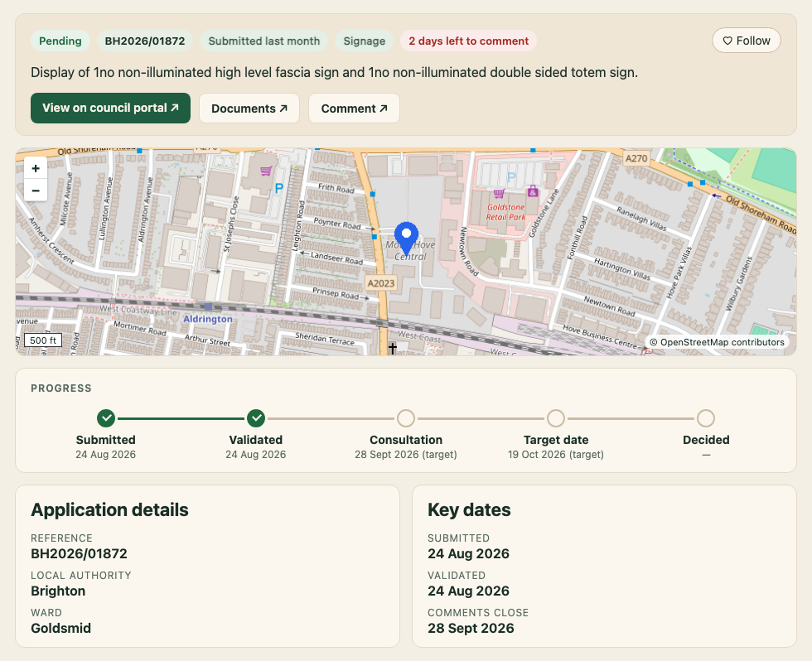The height and width of the screenshot is (661, 812).
Task: Click the BH2026/01872 reference badge
Action: coord(145,41)
